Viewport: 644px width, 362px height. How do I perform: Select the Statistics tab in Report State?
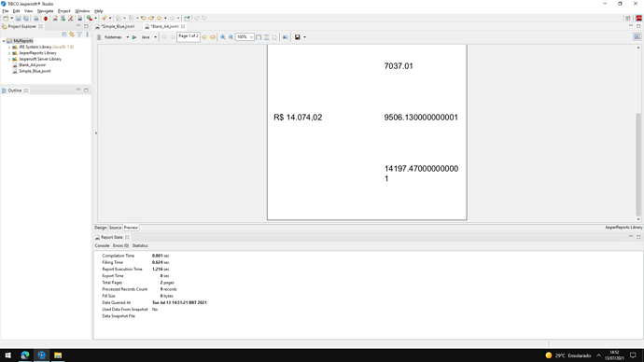[x=140, y=246]
